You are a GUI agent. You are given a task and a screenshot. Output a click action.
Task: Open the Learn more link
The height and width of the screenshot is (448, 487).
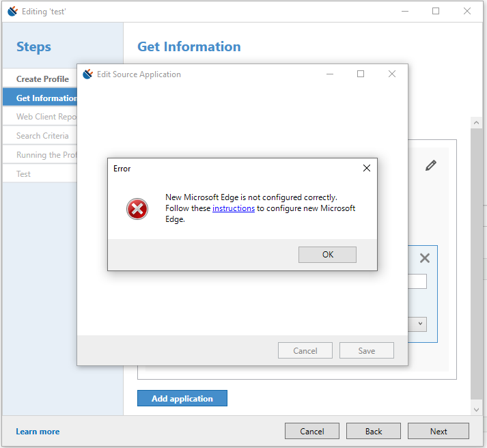coord(38,432)
